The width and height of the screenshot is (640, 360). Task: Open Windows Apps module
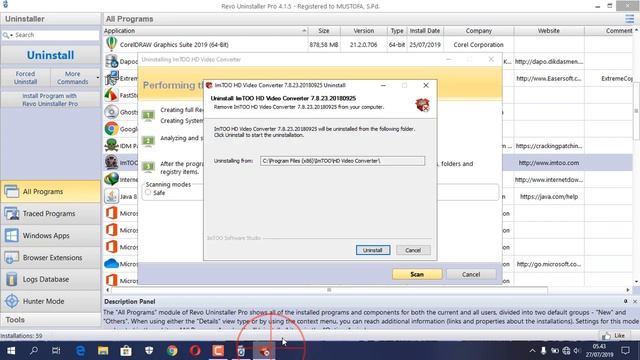click(x=50, y=236)
